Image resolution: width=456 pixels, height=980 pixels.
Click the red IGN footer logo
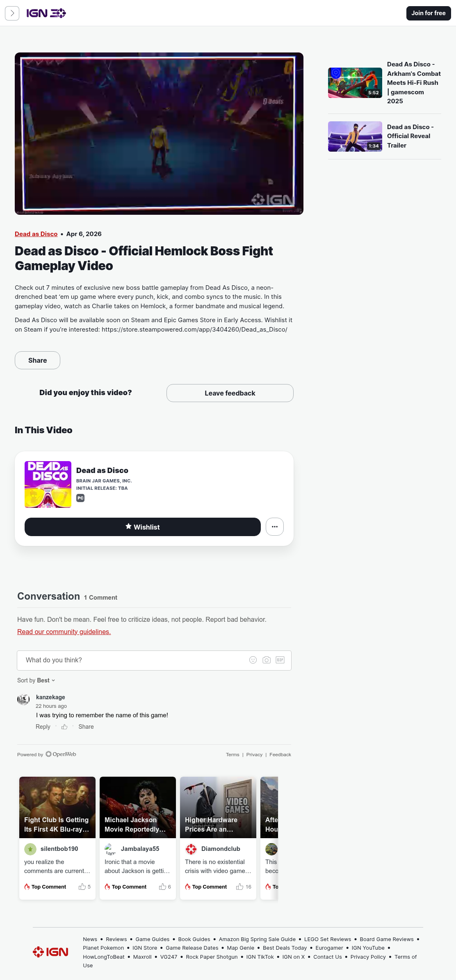50,952
